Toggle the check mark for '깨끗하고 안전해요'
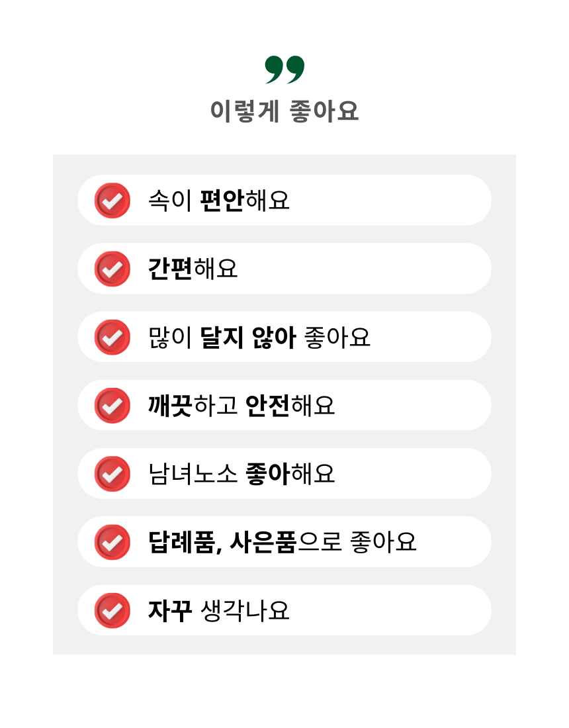The height and width of the screenshot is (728, 569). 112,405
